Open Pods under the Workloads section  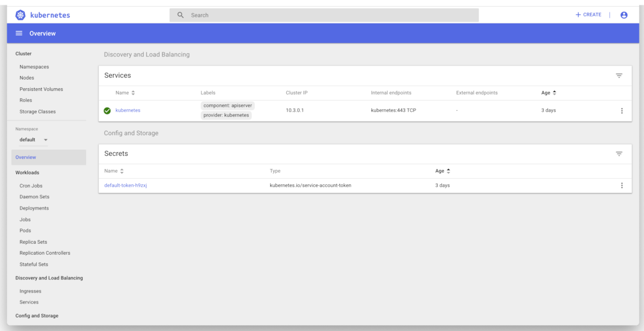tap(25, 230)
